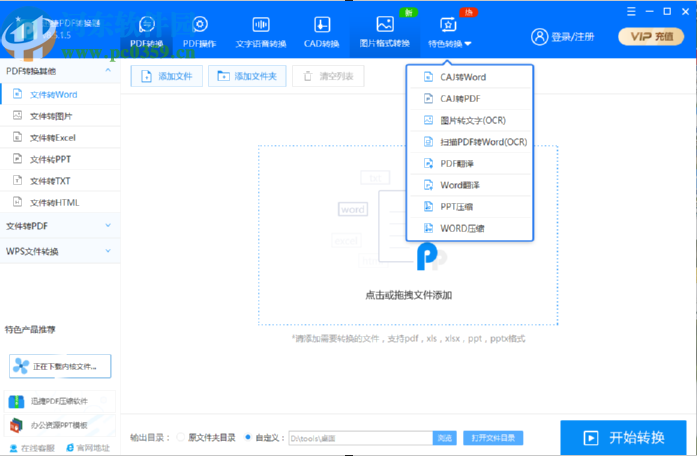Toggle the 特色转换 dropdown arrow
697x456 pixels.
coord(468,44)
